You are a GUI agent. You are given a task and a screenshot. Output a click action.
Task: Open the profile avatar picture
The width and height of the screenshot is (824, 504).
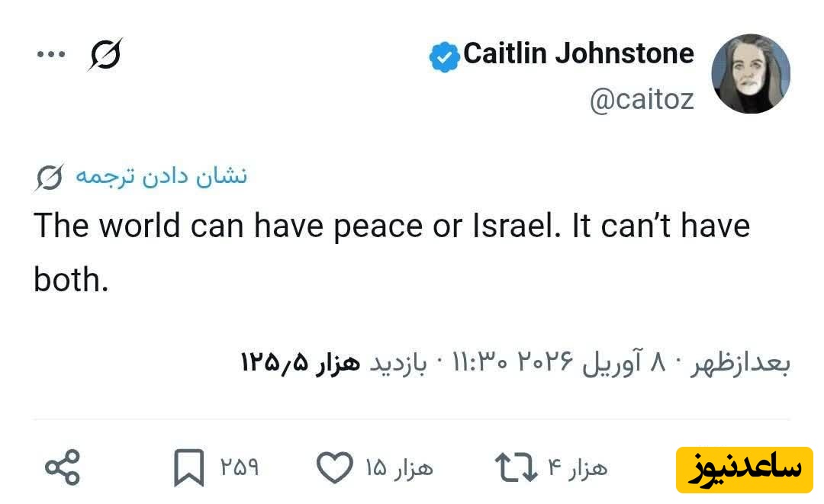pyautogui.click(x=750, y=74)
